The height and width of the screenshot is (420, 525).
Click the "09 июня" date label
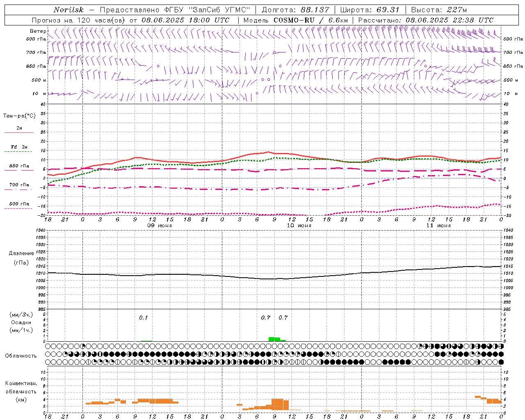point(160,226)
